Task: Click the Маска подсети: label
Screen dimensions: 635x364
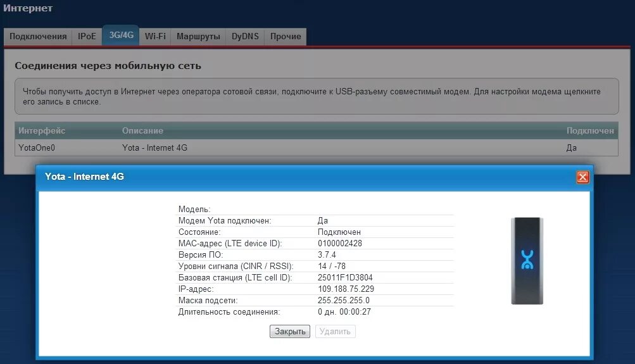Action: (208, 301)
